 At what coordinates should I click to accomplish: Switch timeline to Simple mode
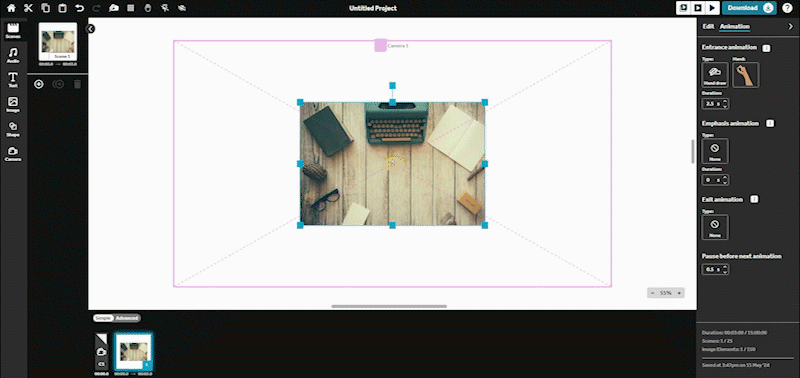pos(103,318)
